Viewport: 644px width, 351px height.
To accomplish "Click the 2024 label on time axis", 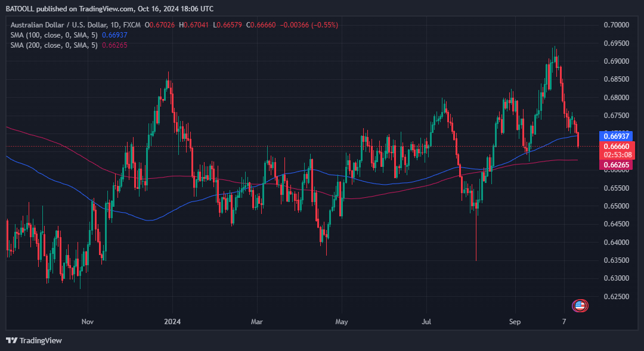I will [172, 322].
